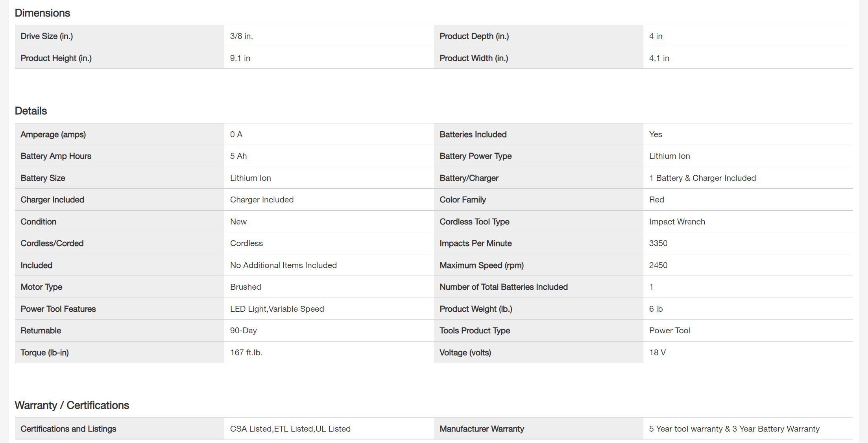The image size is (868, 443).
Task: Click the Motor Type Brushed value
Action: [245, 287]
